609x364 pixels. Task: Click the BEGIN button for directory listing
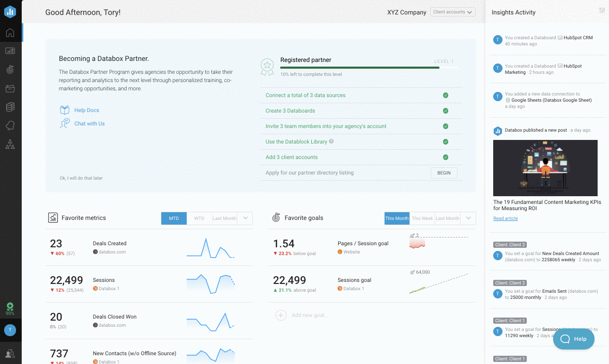pos(444,172)
